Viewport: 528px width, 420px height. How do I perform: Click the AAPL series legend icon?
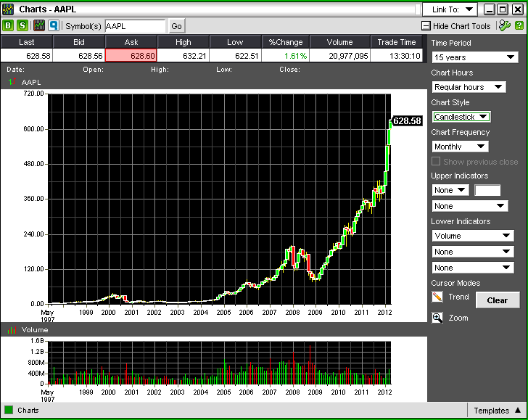coord(12,82)
